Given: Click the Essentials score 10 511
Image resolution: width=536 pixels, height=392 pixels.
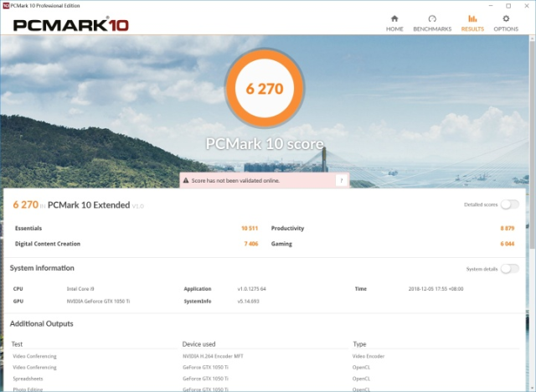Looking at the screenshot, I should coord(250,229).
